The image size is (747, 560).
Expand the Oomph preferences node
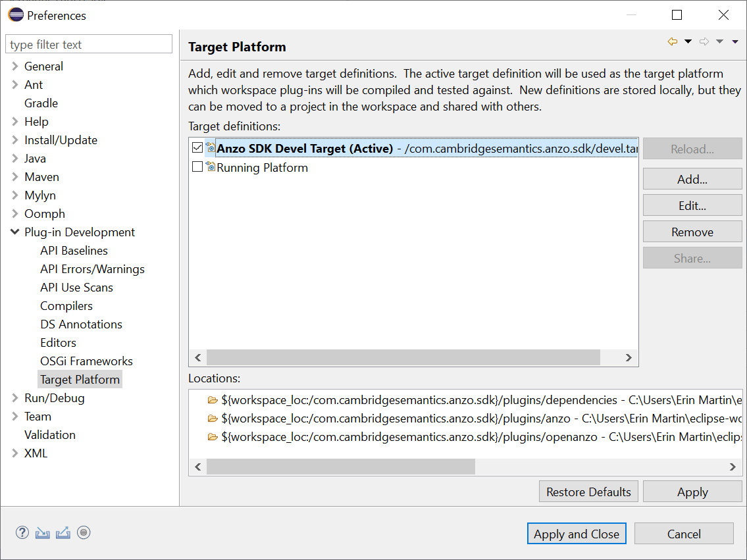pos(14,214)
